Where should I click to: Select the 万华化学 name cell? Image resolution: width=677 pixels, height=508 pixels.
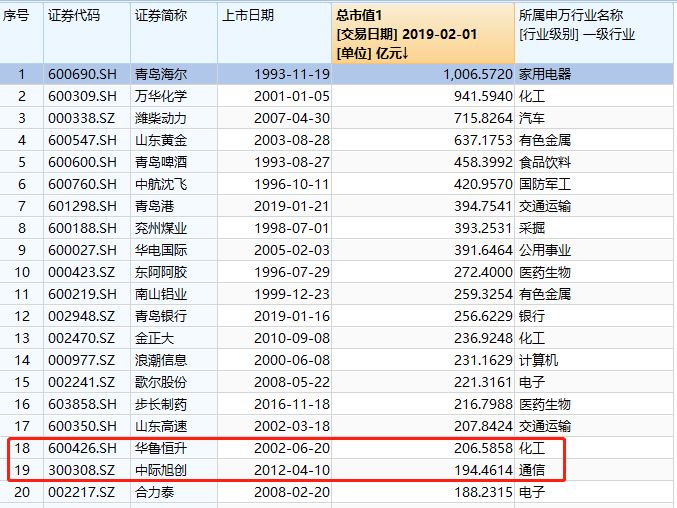coord(174,96)
